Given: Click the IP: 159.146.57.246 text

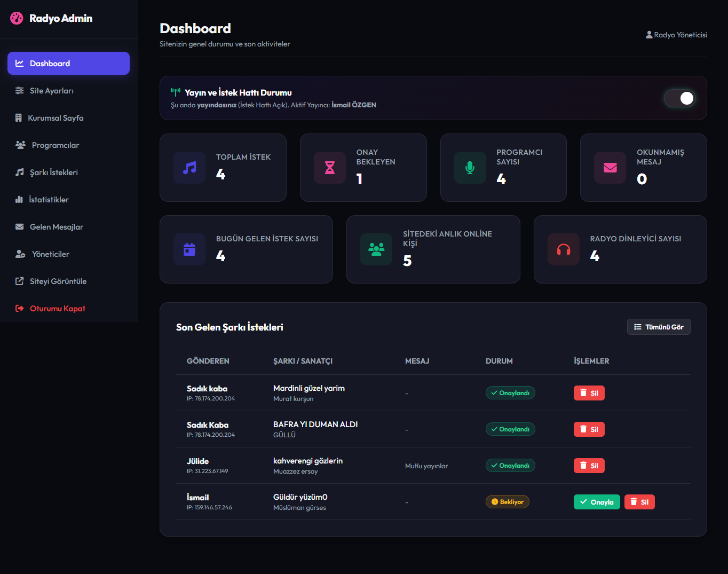Looking at the screenshot, I should [x=209, y=507].
